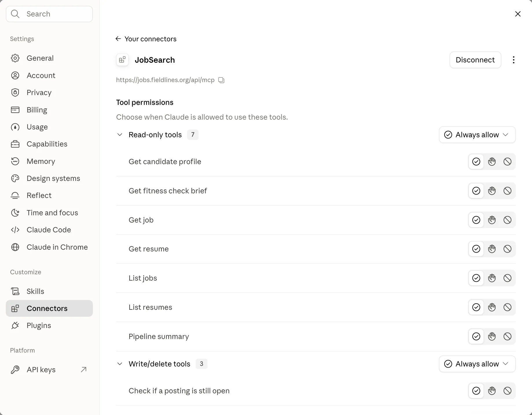Block the Get job tool

(x=507, y=220)
